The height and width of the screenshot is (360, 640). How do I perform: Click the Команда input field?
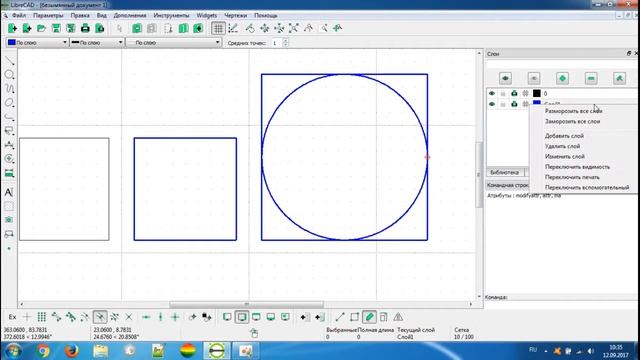[562, 304]
